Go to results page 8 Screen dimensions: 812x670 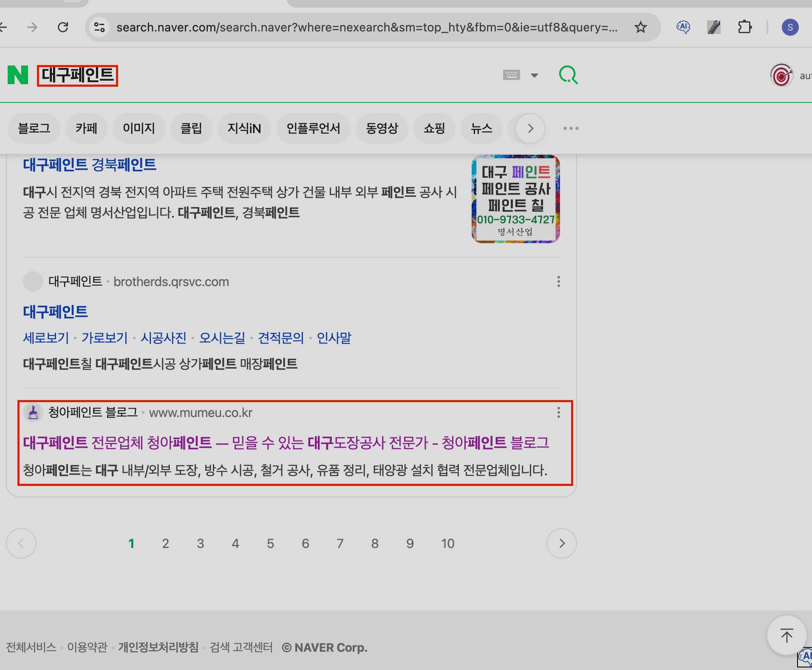(x=375, y=544)
